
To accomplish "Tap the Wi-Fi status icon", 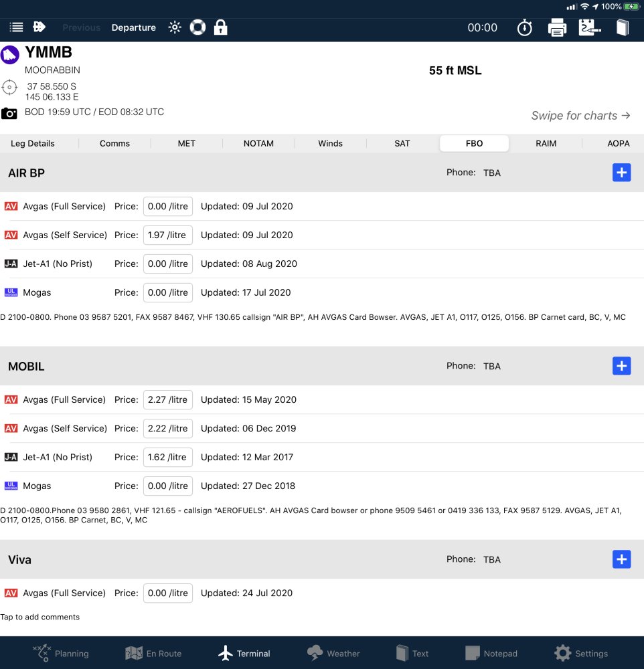I will 584,7.
